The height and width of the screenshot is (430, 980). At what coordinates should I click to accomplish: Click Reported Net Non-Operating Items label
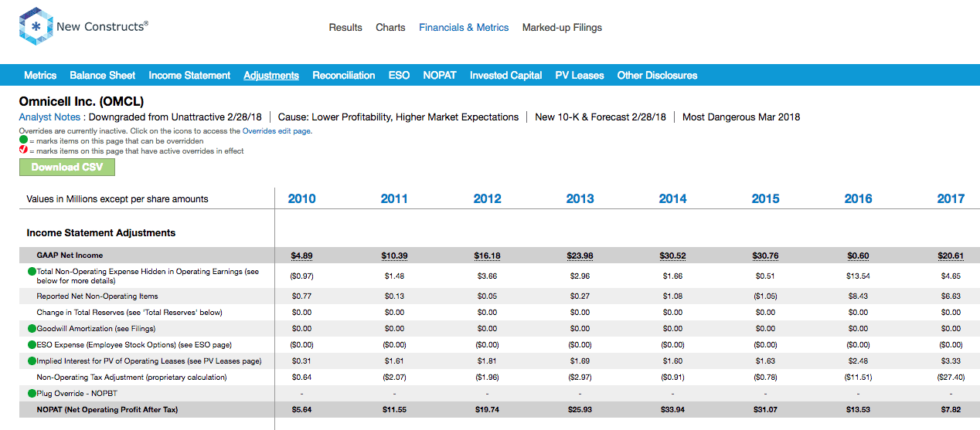pos(97,296)
